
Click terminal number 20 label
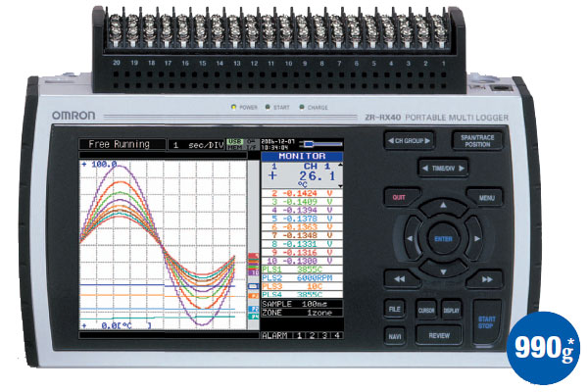tap(117, 63)
